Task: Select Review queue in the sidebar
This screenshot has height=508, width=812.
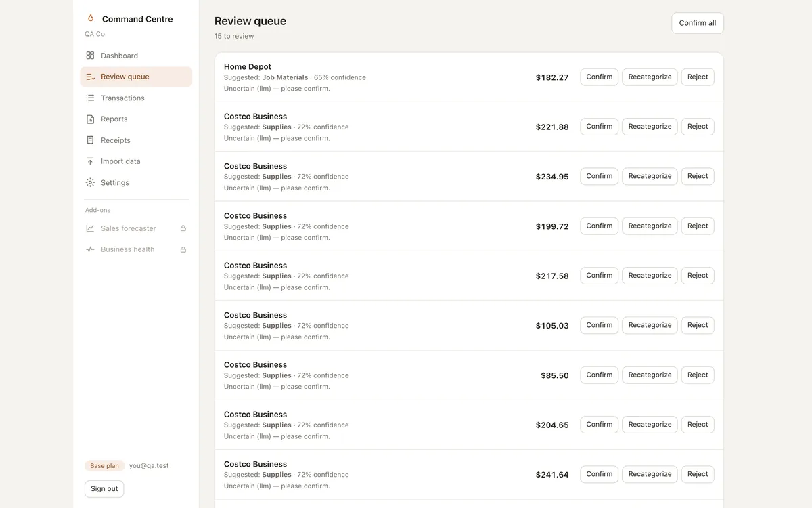Action: (x=136, y=77)
